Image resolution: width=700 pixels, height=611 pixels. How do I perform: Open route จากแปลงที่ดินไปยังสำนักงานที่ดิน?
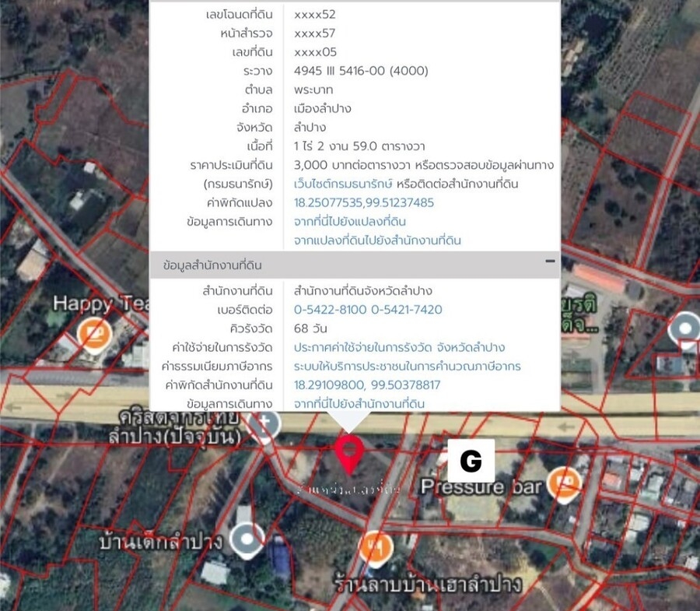[x=377, y=241]
